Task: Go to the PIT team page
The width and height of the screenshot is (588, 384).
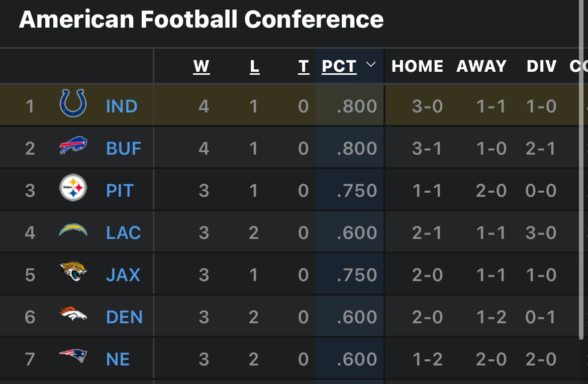Action: tap(120, 191)
